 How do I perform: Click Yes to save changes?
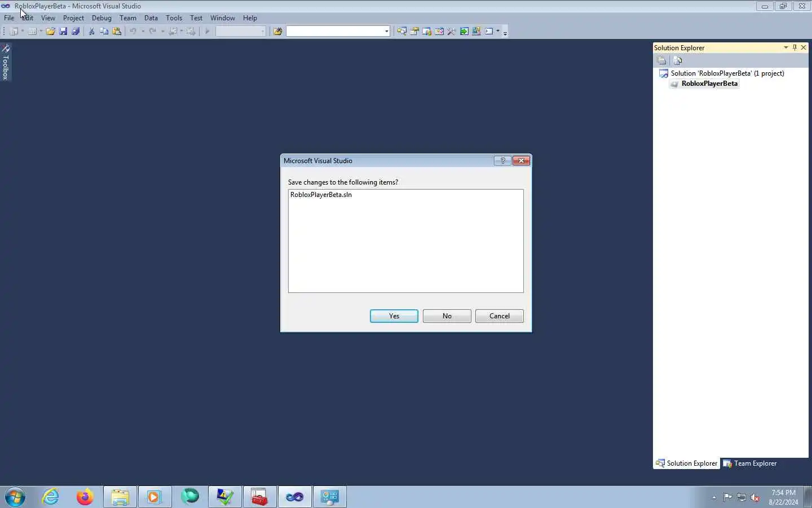[394, 316]
